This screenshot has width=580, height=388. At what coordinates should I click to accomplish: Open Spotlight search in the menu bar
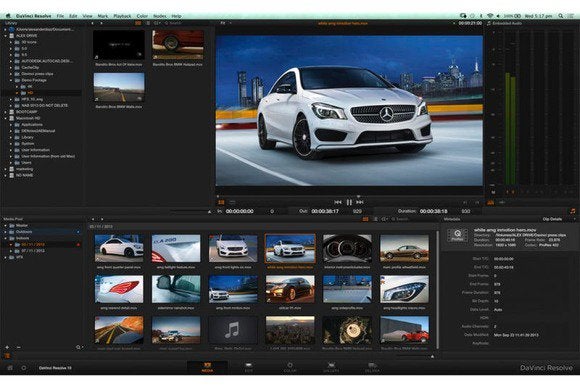tap(561, 16)
